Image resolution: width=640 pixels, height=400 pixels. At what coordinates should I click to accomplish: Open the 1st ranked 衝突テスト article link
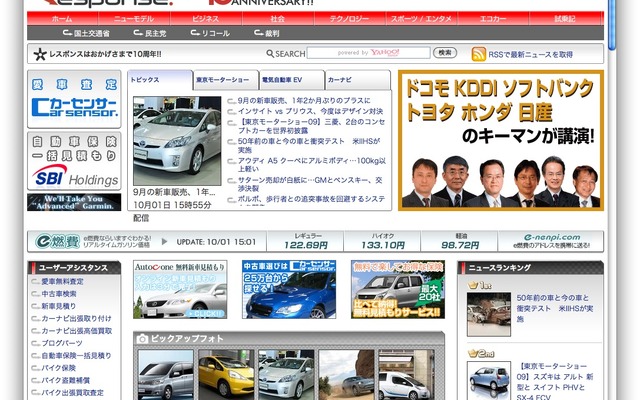click(x=555, y=308)
